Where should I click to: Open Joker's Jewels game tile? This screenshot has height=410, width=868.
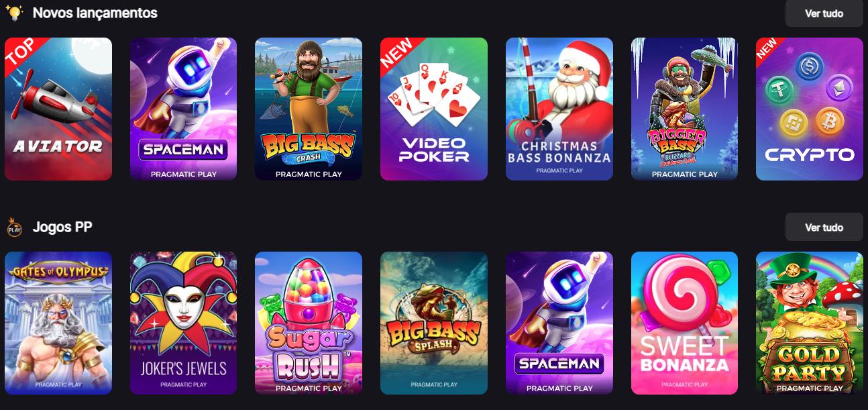(183, 323)
